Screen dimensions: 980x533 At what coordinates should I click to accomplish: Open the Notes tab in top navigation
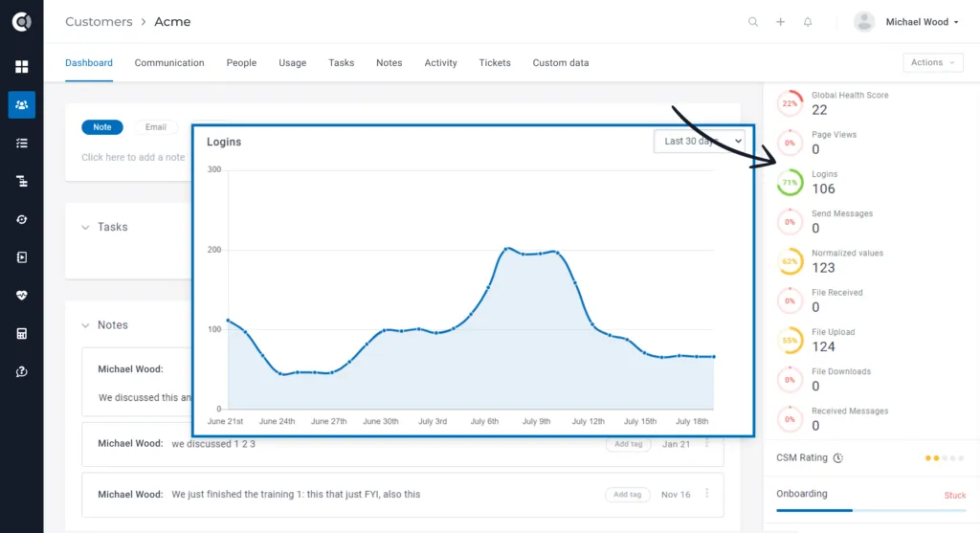click(x=389, y=62)
